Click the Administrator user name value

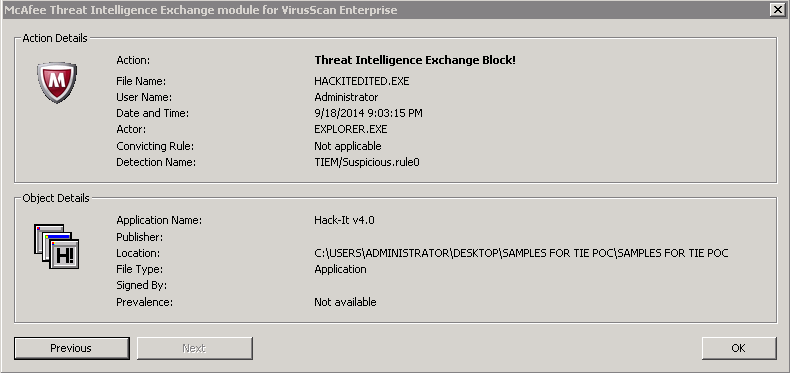[x=346, y=97]
